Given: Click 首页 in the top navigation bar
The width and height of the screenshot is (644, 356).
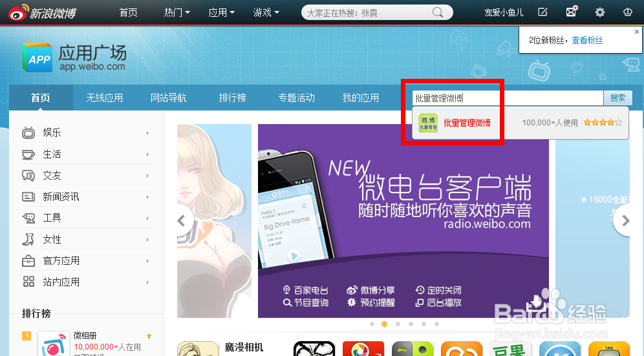Looking at the screenshot, I should [x=128, y=12].
